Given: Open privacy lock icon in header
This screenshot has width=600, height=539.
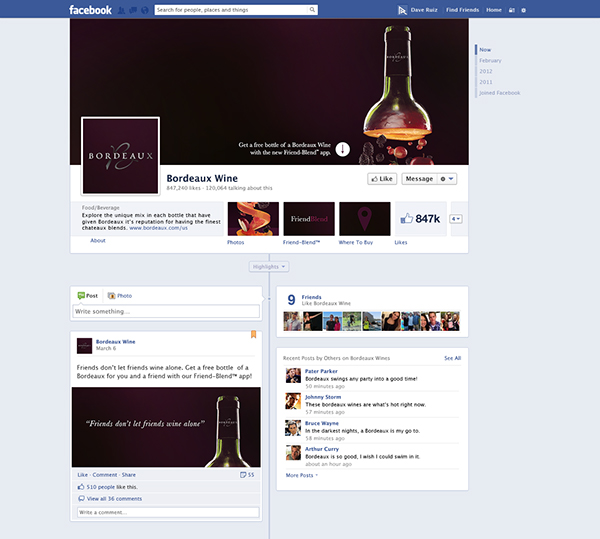Looking at the screenshot, I should point(512,10).
